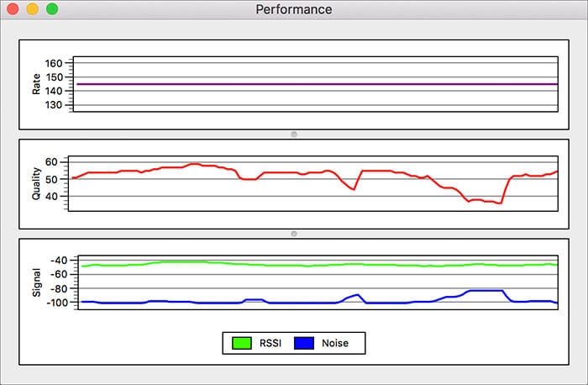
Task: Close the Performance window with the red button
Action: coord(13,9)
